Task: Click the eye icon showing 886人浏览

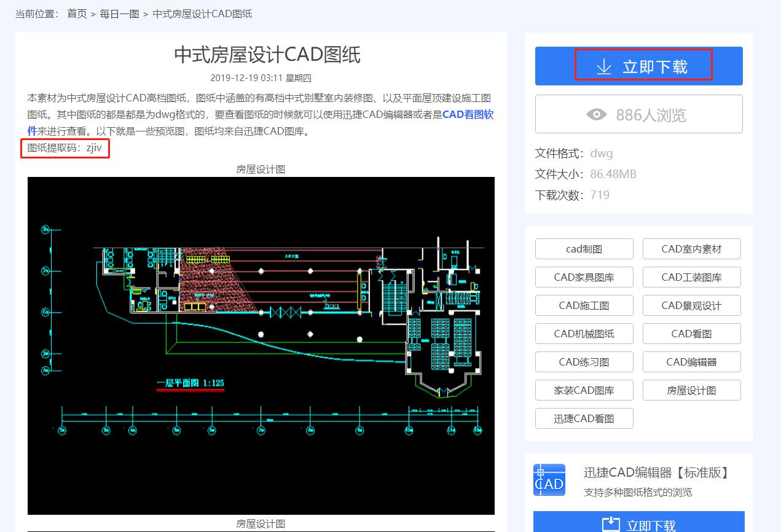Action: (x=597, y=114)
